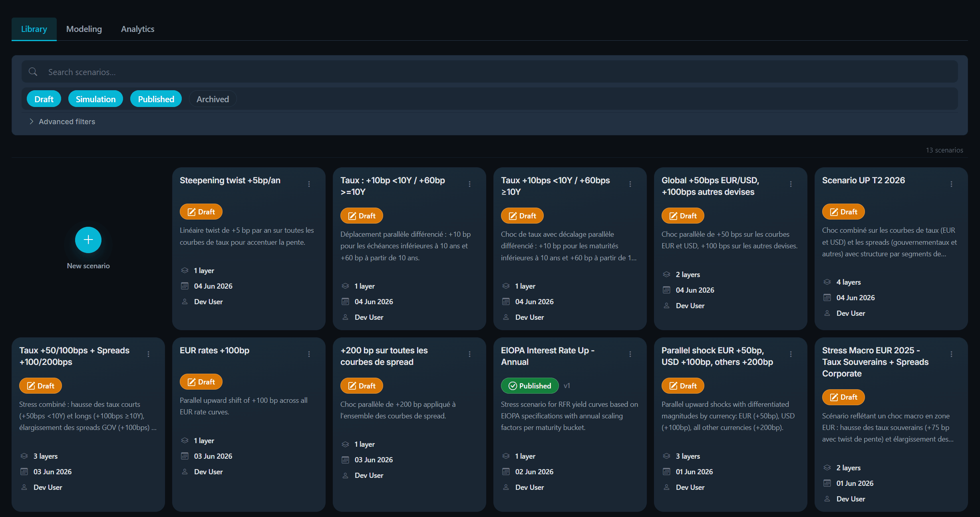The height and width of the screenshot is (517, 980).
Task: Toggle the Draft status filter chip
Action: tap(44, 99)
